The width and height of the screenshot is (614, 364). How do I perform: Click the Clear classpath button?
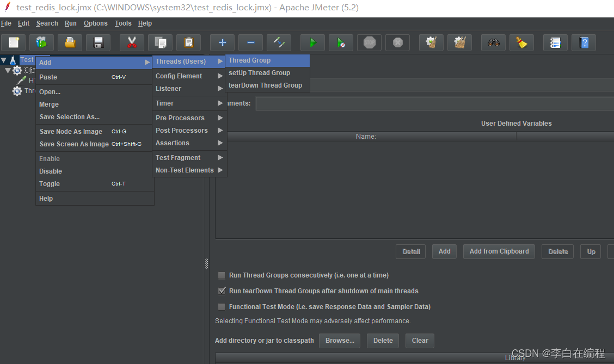click(420, 341)
